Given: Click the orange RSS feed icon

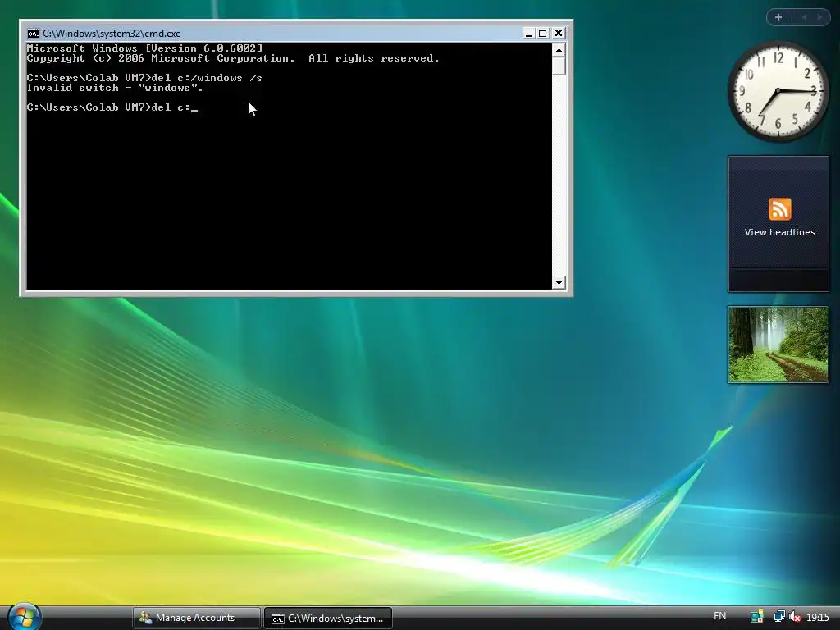Looking at the screenshot, I should point(779,209).
